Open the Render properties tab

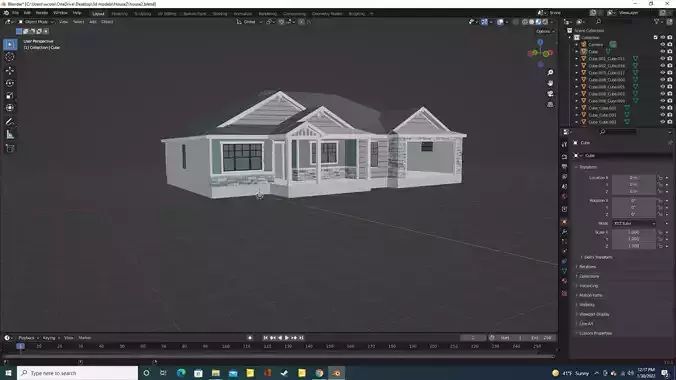click(564, 156)
